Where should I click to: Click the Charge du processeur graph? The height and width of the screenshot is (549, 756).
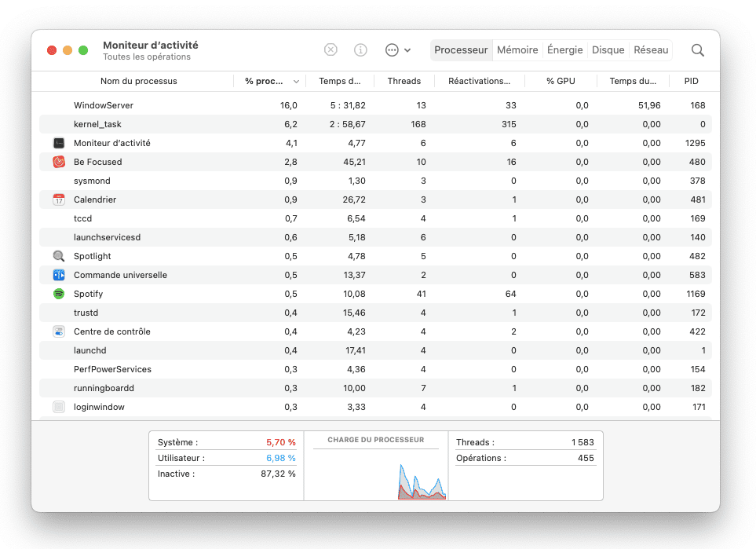point(376,474)
